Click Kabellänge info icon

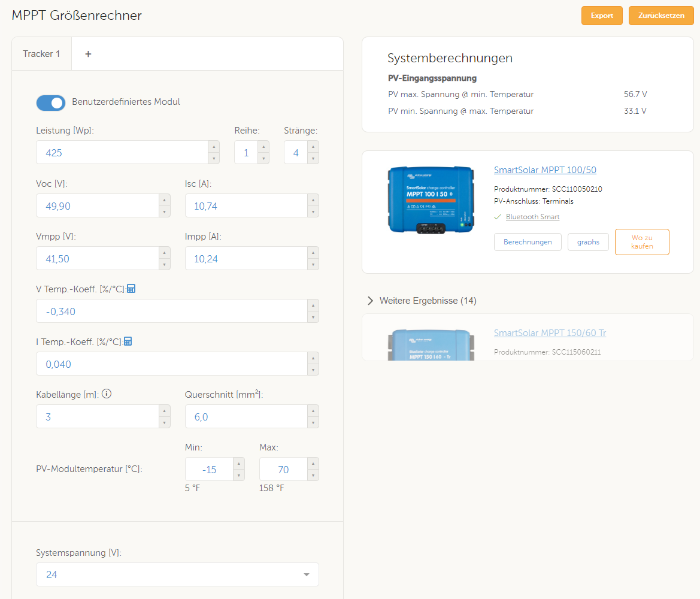(x=106, y=394)
